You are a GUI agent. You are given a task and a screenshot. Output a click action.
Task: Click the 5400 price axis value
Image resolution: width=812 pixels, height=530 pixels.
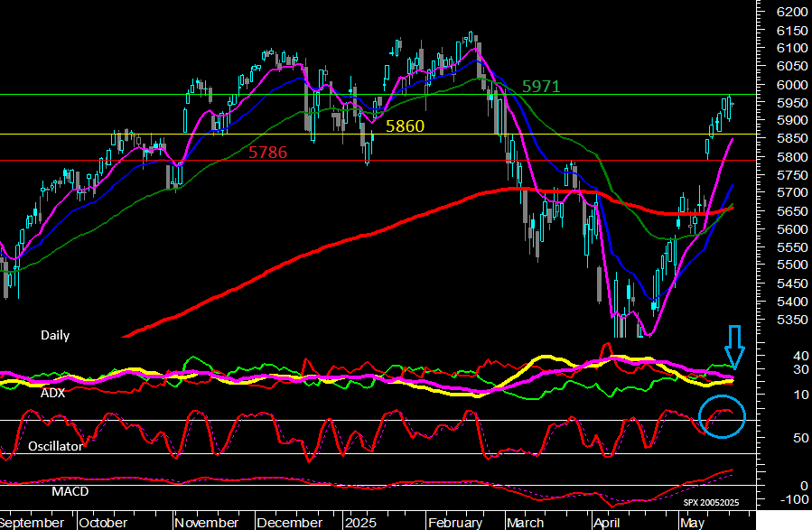pyautogui.click(x=792, y=302)
